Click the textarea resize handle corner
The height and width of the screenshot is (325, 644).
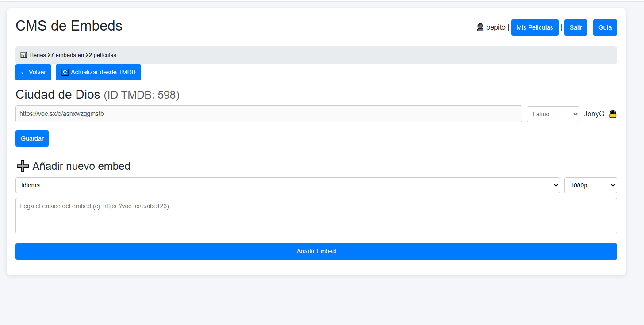pos(614,230)
